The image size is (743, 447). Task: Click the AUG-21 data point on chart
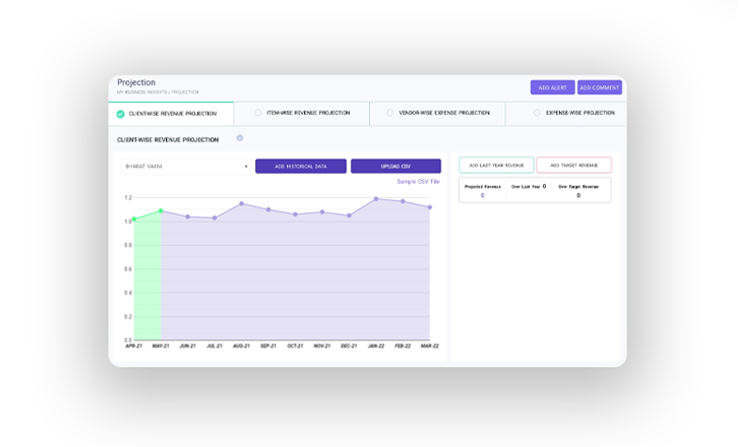[x=241, y=204]
